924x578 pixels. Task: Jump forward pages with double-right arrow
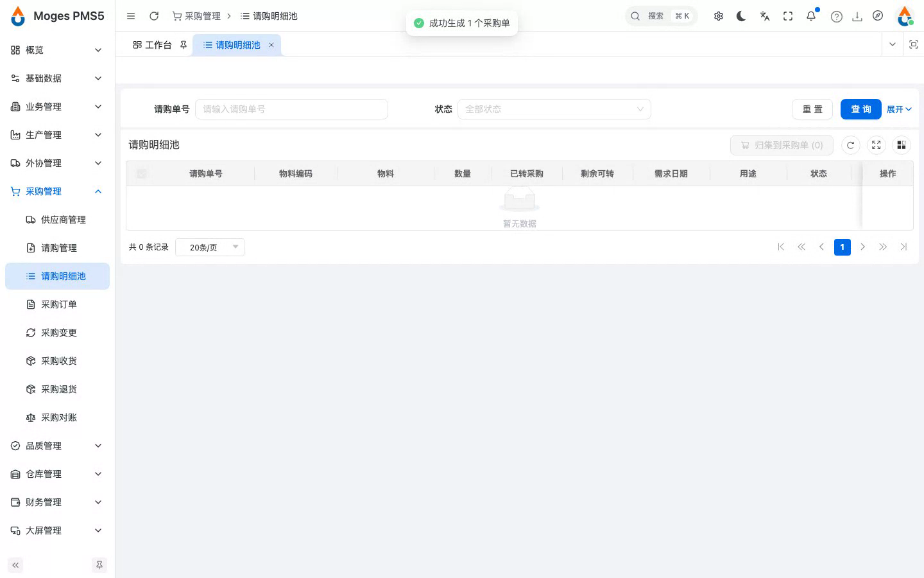pos(883,247)
